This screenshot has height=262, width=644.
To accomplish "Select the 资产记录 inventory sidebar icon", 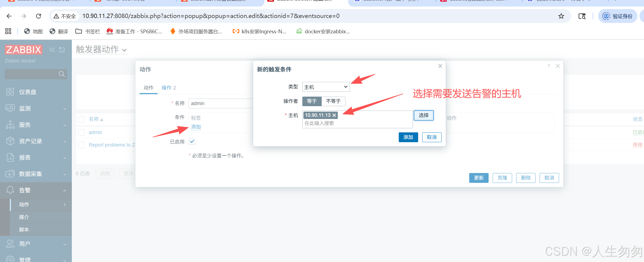I will pos(10,141).
